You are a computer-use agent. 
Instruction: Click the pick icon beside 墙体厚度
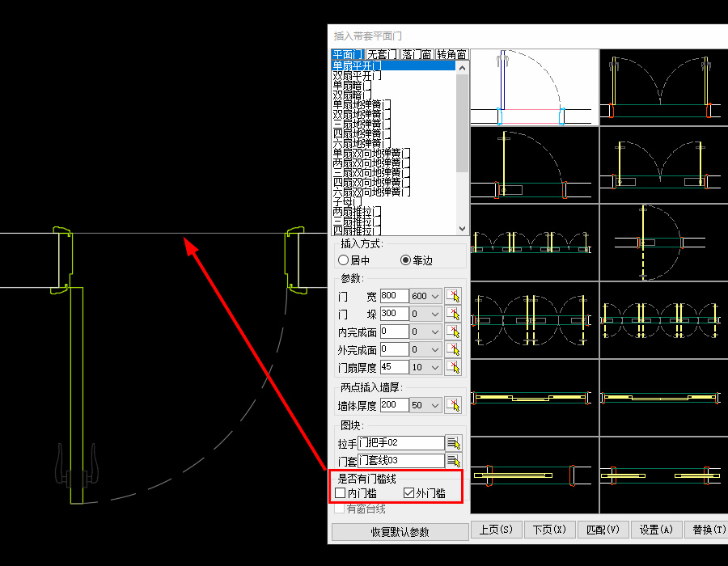pyautogui.click(x=453, y=405)
